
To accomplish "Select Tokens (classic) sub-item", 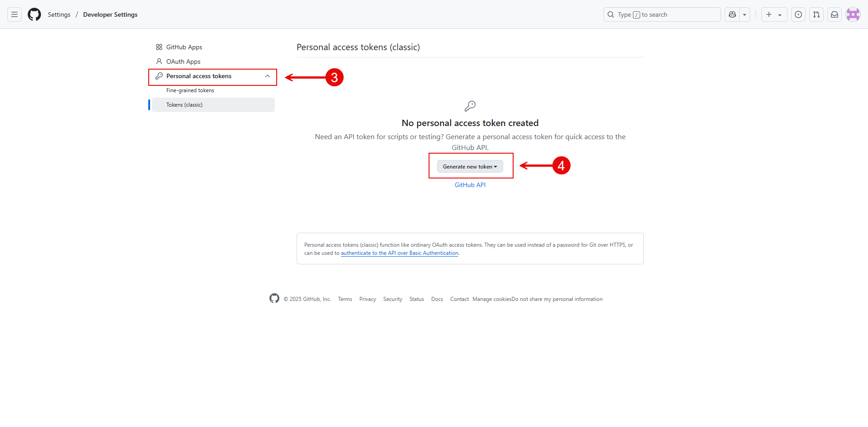I will (x=213, y=105).
